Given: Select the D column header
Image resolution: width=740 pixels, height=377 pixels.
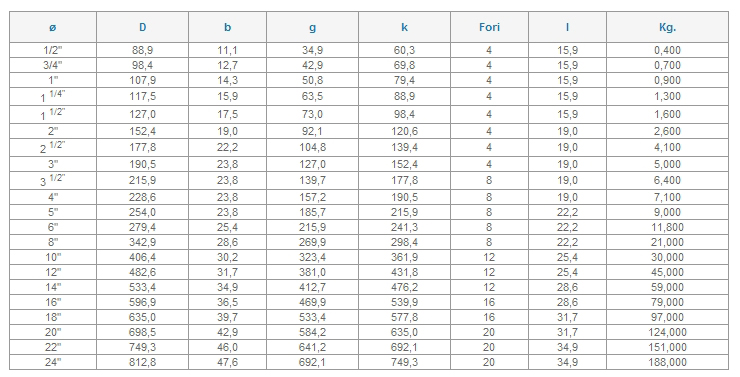Looking at the screenshot, I should tap(143, 27).
